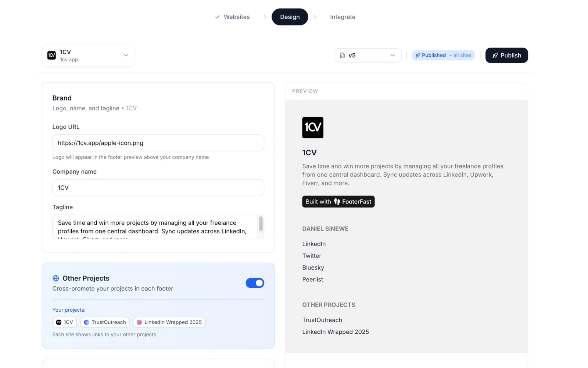Select the Websites breadcrumb step
Viewport: 588px width, 368px height.
click(x=237, y=17)
